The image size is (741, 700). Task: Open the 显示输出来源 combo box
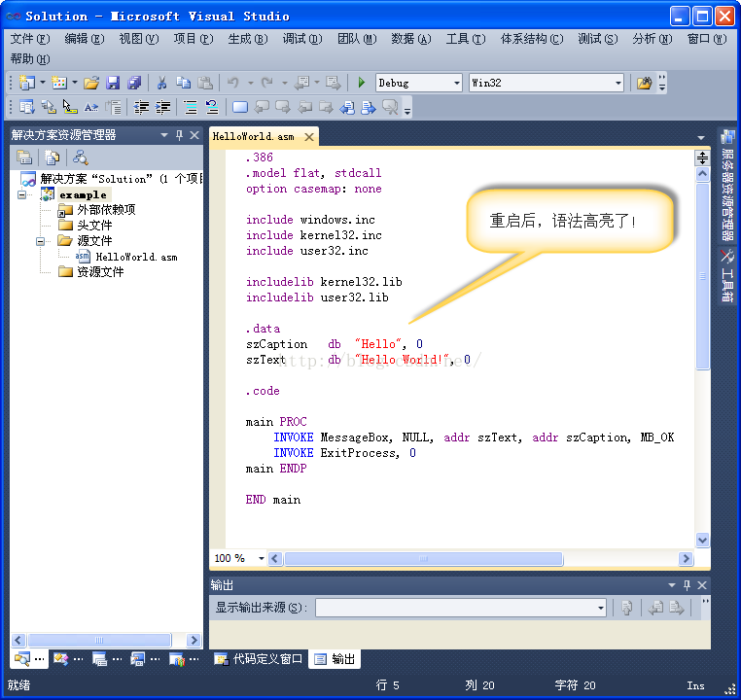tap(461, 608)
